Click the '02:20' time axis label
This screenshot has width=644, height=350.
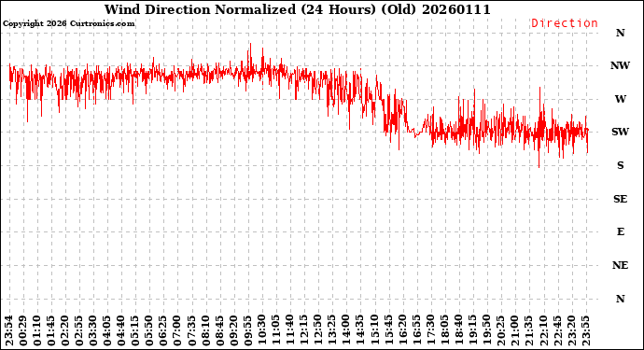point(65,330)
